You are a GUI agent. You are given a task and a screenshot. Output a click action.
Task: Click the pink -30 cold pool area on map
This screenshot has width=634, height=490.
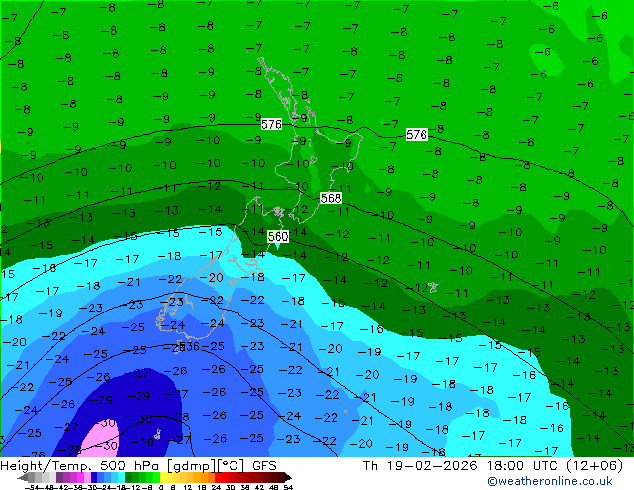click(x=101, y=439)
